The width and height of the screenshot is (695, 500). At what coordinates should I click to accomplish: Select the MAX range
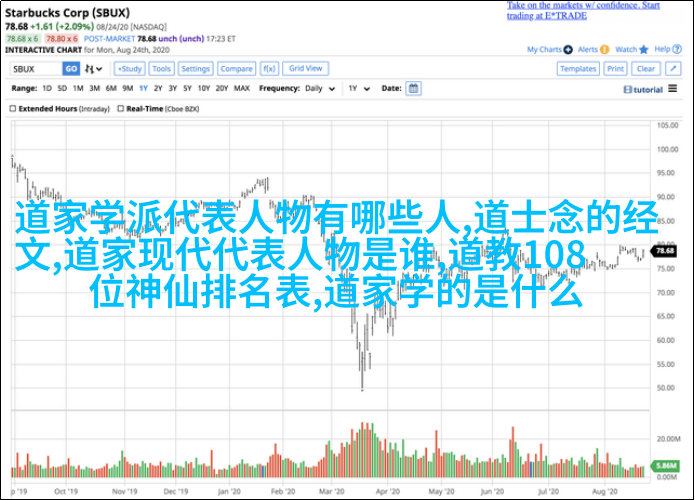coord(242,88)
